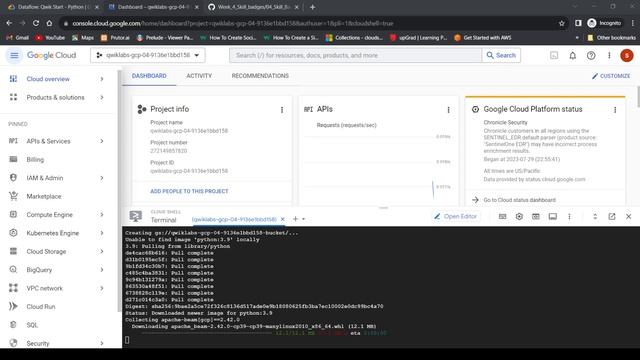Click the Kubernetes Engine icon
640x360 pixels.
13,233
